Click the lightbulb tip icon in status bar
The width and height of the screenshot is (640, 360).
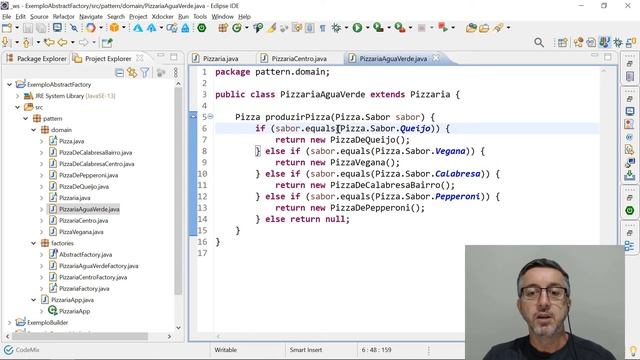point(633,350)
